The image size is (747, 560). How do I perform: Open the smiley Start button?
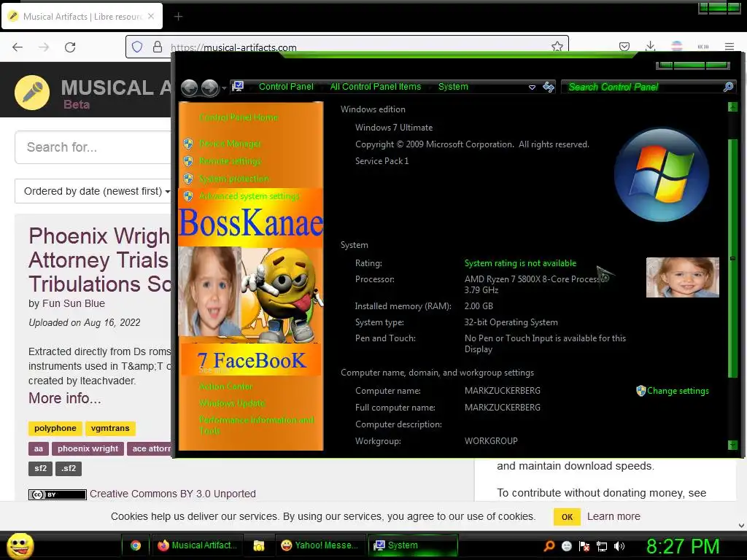coord(20,545)
